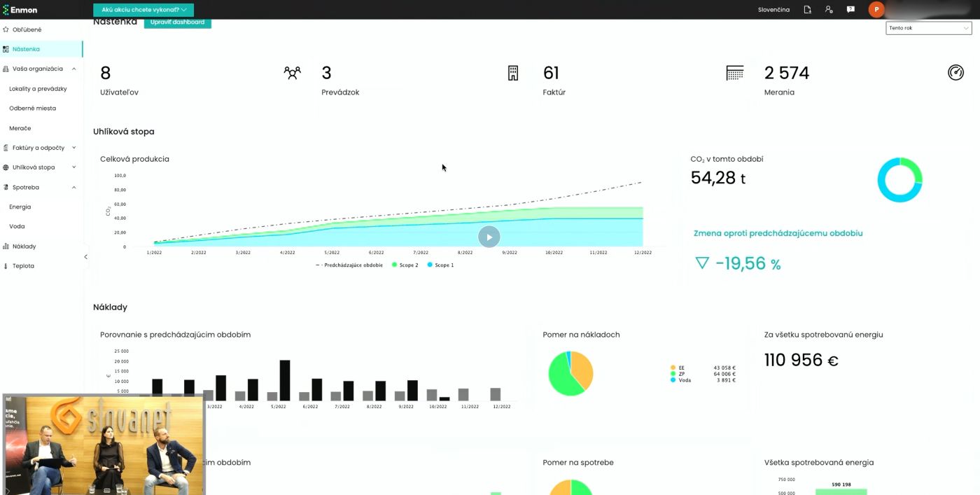Click the Upraviť dashboard button
The height and width of the screenshot is (495, 980).
click(x=177, y=22)
